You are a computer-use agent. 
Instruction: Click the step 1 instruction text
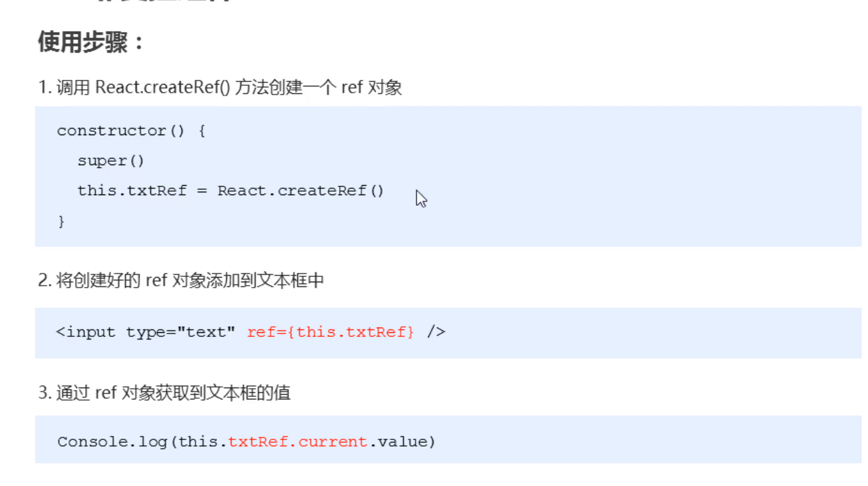point(220,87)
